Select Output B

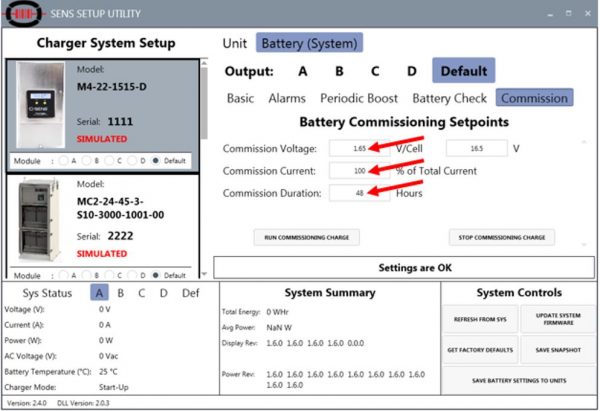point(339,71)
